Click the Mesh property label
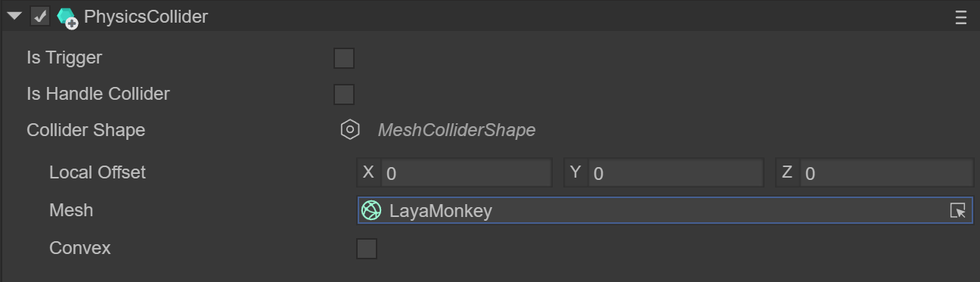The height and width of the screenshot is (282, 980). pyautogui.click(x=71, y=210)
